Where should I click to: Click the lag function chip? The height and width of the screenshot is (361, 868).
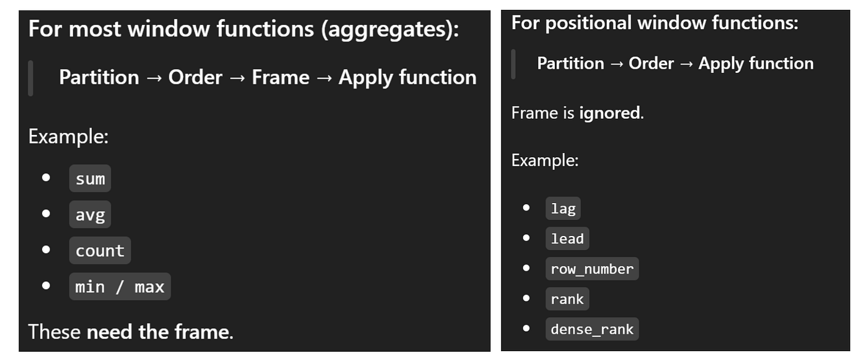tap(563, 209)
